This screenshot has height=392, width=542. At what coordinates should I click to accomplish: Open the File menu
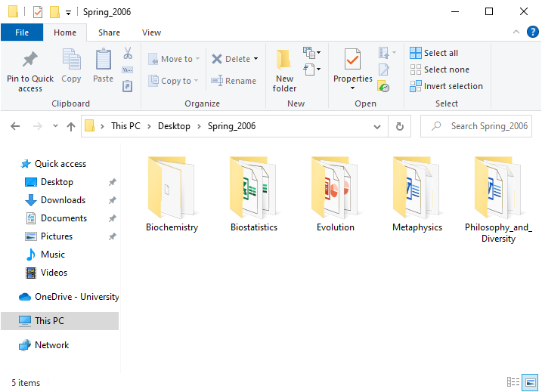pyautogui.click(x=22, y=32)
